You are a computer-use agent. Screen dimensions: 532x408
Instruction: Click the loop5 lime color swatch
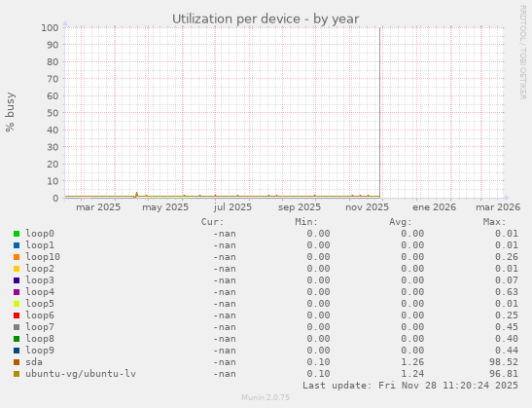(17, 304)
